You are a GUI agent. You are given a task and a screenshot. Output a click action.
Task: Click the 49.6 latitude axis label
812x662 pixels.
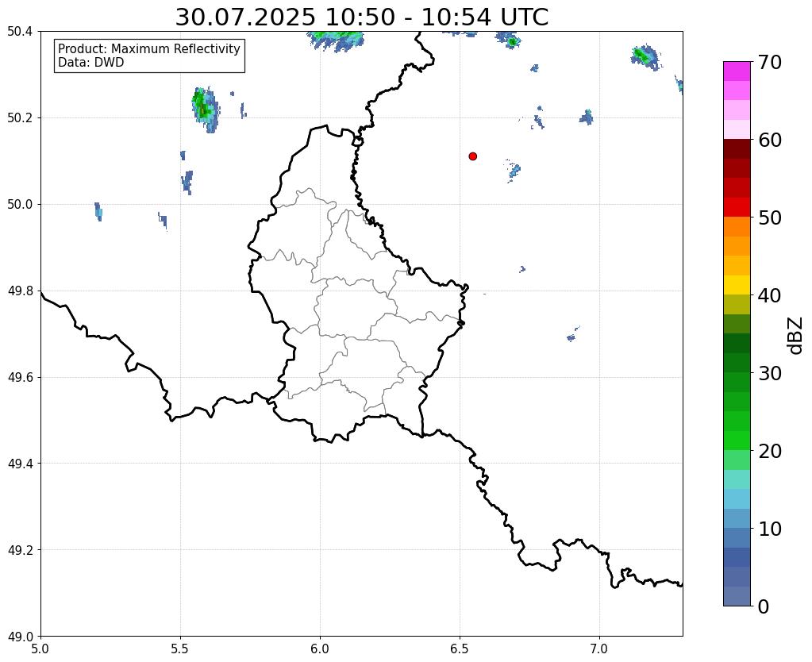pos(20,378)
